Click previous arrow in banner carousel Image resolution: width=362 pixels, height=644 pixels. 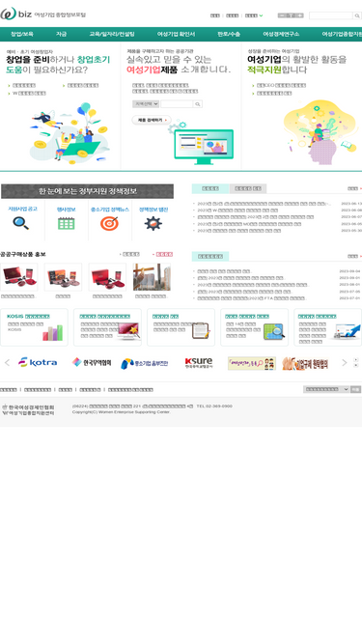[x=7, y=363]
